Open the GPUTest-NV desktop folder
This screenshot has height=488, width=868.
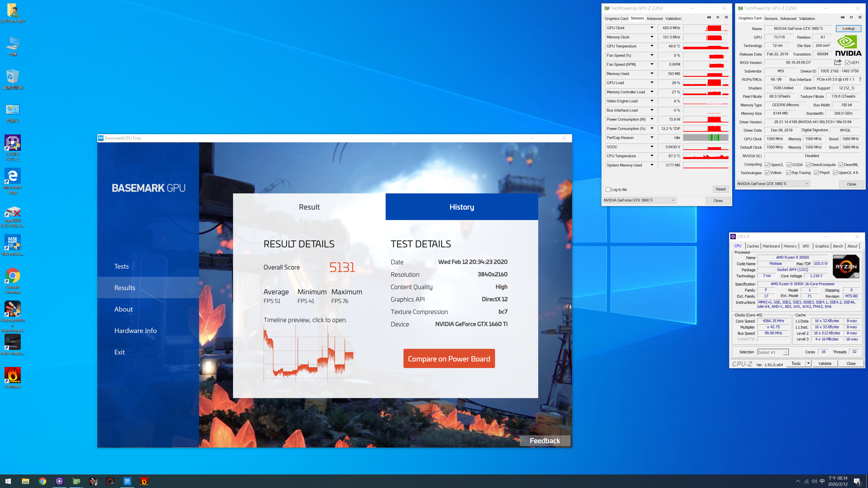point(12,13)
